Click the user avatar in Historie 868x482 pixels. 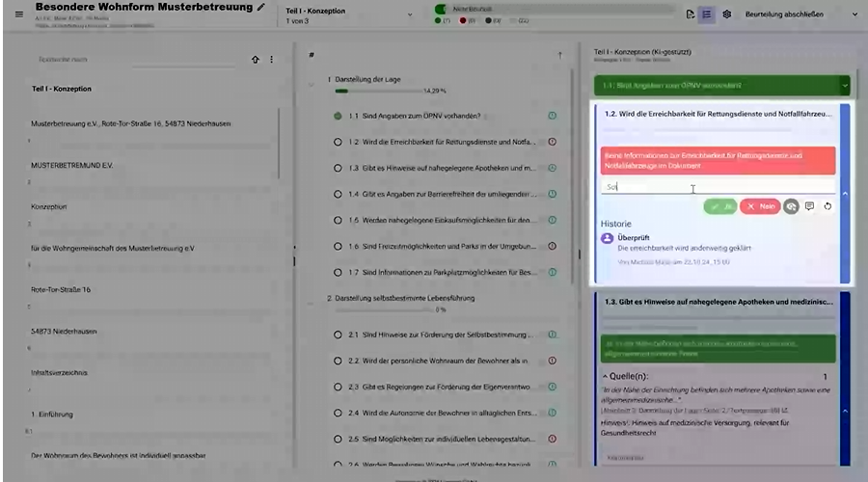click(608, 238)
